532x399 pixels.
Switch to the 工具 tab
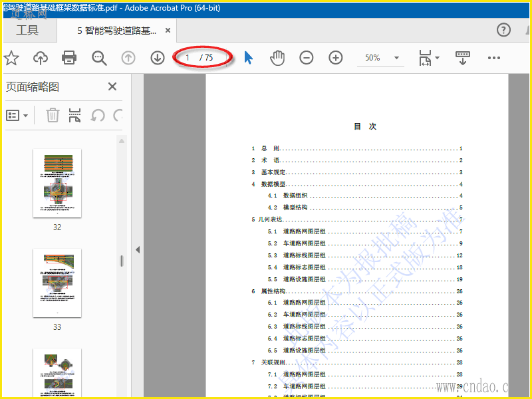27,30
